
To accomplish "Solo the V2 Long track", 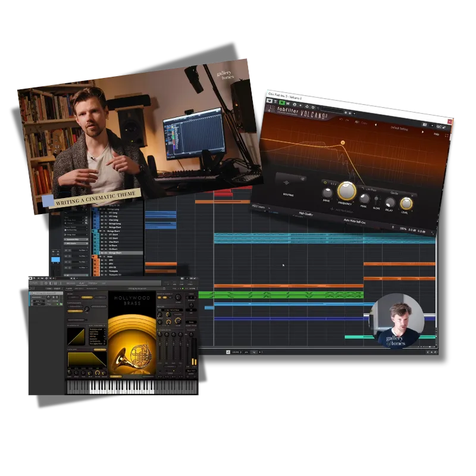I will pos(106,217).
